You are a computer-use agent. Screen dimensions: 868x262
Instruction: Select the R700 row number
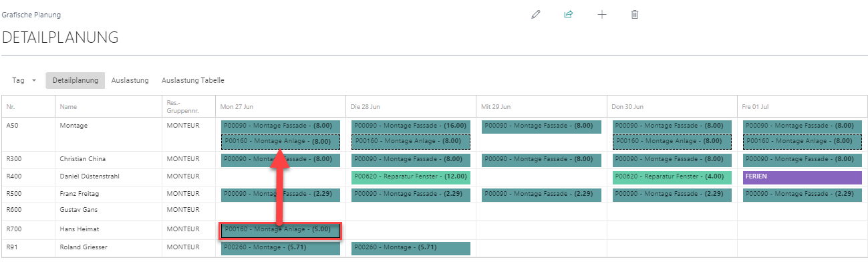[13, 229]
